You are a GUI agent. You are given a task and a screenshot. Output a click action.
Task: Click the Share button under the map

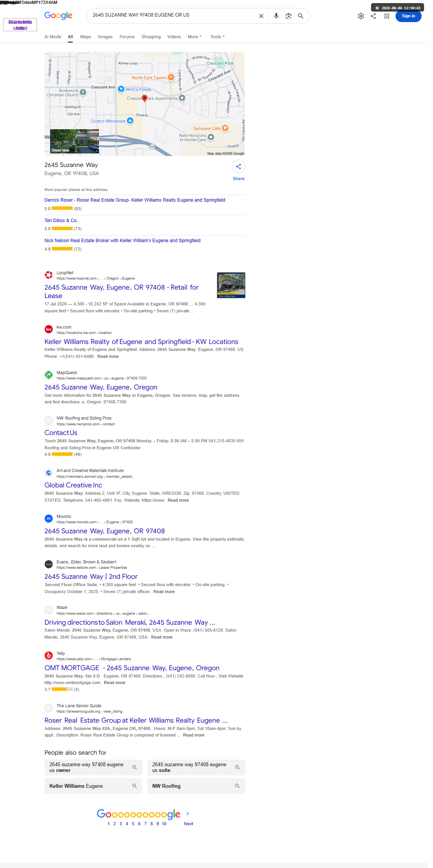[x=238, y=170]
